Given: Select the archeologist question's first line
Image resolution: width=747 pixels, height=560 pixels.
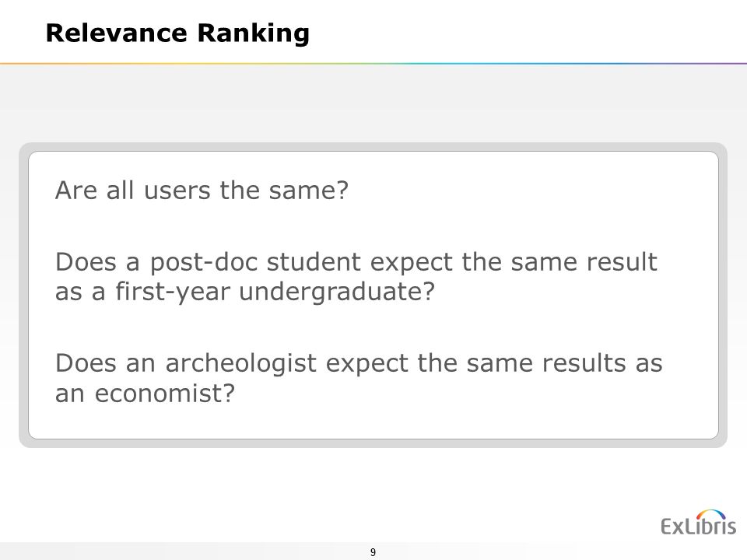Looking at the screenshot, I should click(x=359, y=363).
